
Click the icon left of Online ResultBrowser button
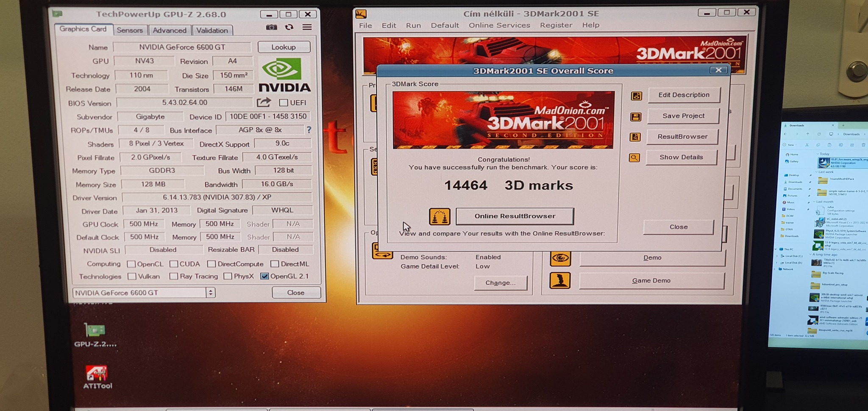440,217
